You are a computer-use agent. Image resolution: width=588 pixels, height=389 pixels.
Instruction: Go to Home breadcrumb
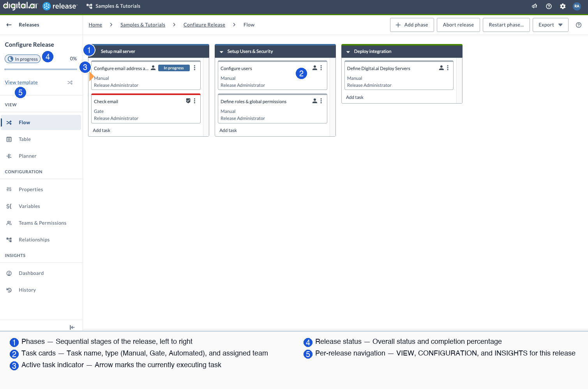coord(95,25)
